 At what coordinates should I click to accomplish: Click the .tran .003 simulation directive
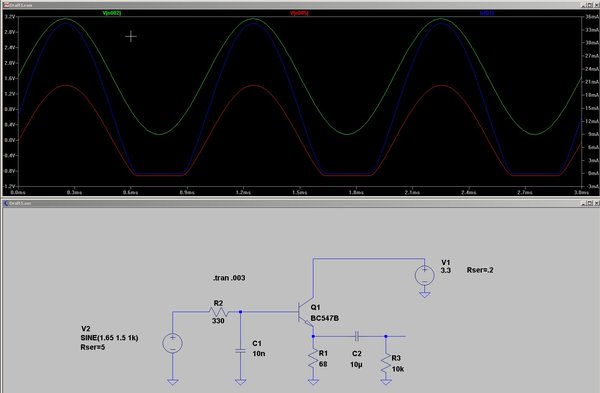229,278
